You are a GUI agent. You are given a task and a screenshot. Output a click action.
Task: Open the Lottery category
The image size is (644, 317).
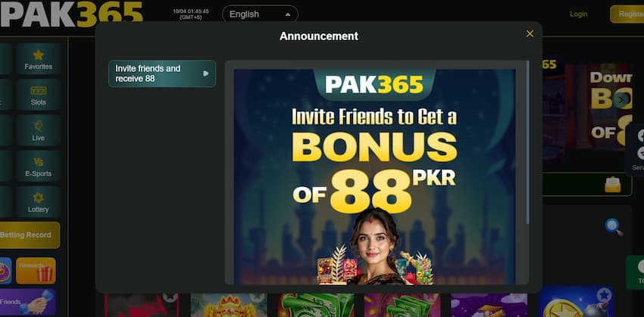pos(38,202)
